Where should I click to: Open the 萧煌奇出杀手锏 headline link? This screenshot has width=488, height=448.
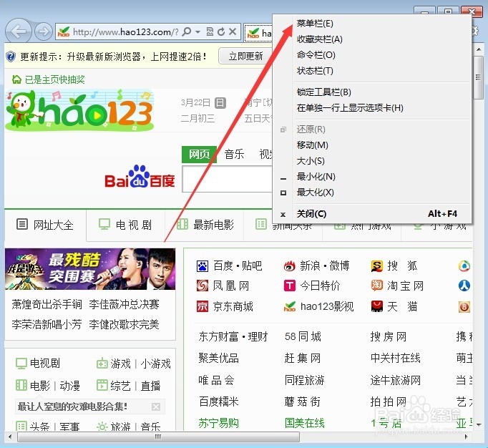click(x=47, y=304)
